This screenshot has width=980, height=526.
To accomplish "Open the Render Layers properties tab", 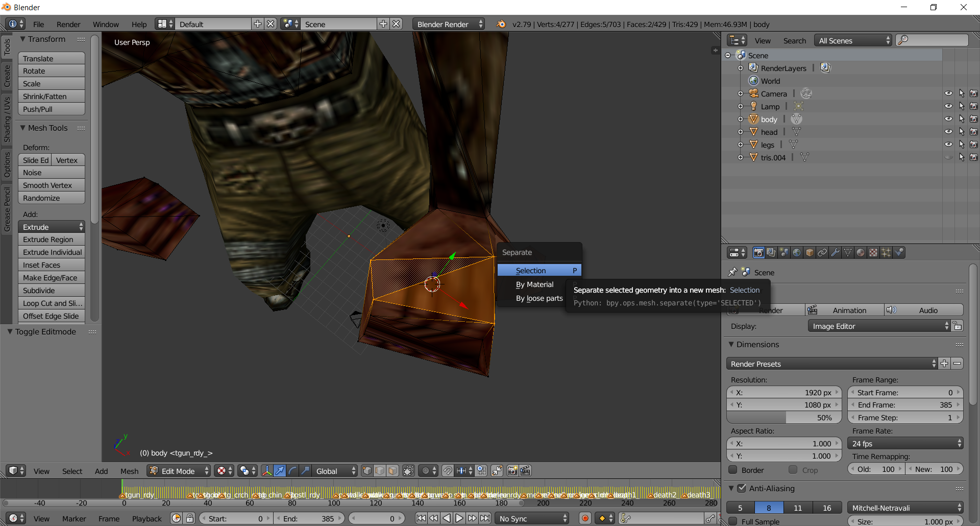I will (x=771, y=253).
